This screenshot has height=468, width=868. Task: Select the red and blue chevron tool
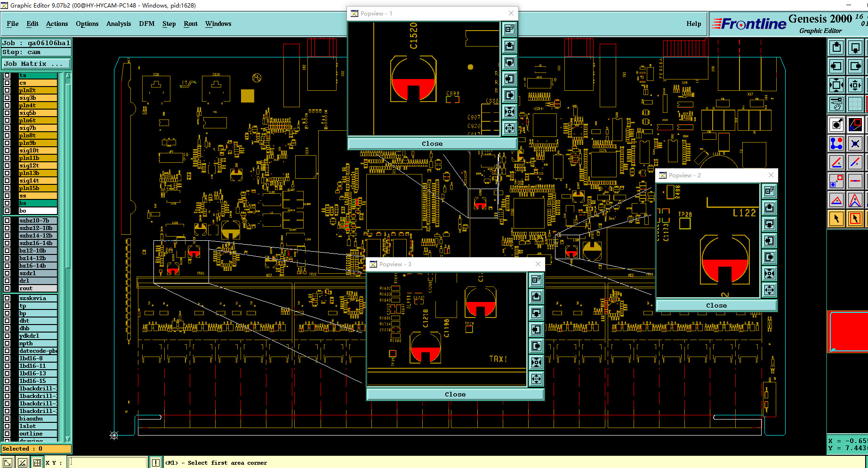(x=855, y=200)
